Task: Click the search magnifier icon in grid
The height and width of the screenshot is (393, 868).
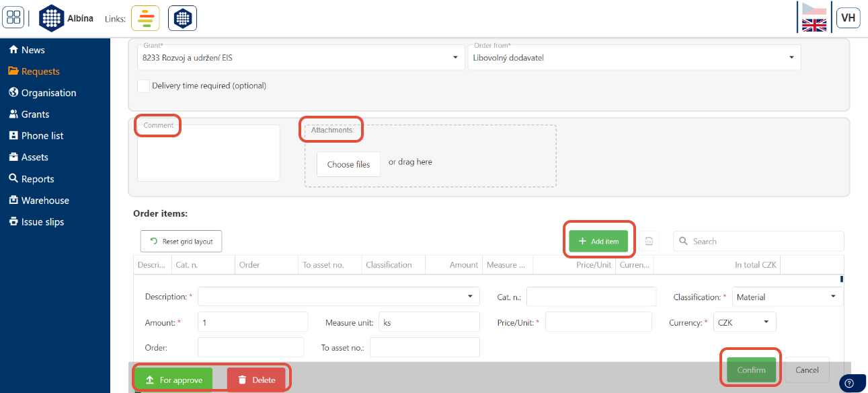Action: click(684, 241)
